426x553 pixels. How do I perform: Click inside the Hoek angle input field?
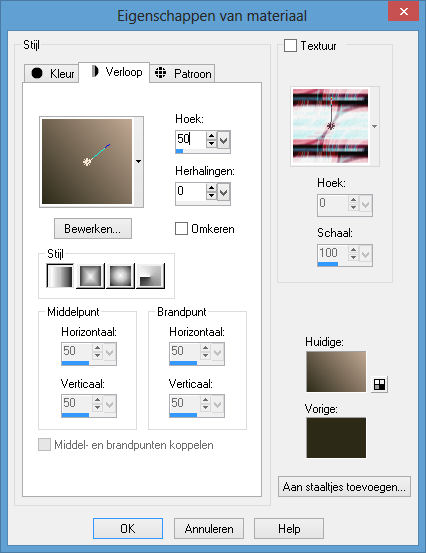190,139
